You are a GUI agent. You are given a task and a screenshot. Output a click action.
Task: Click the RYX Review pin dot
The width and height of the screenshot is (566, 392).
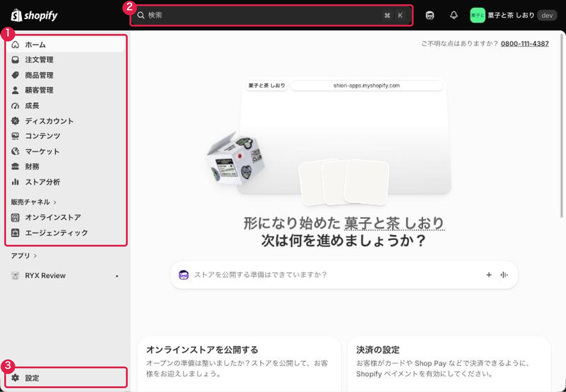point(117,276)
